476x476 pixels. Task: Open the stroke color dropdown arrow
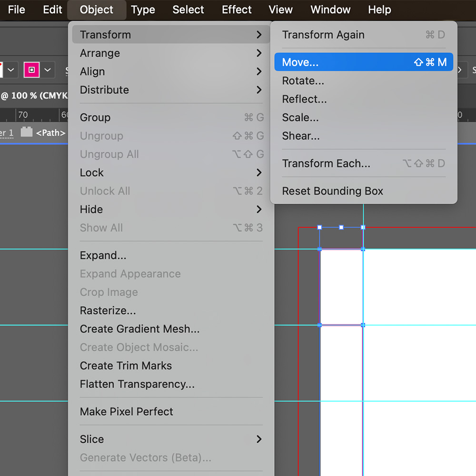pos(47,70)
